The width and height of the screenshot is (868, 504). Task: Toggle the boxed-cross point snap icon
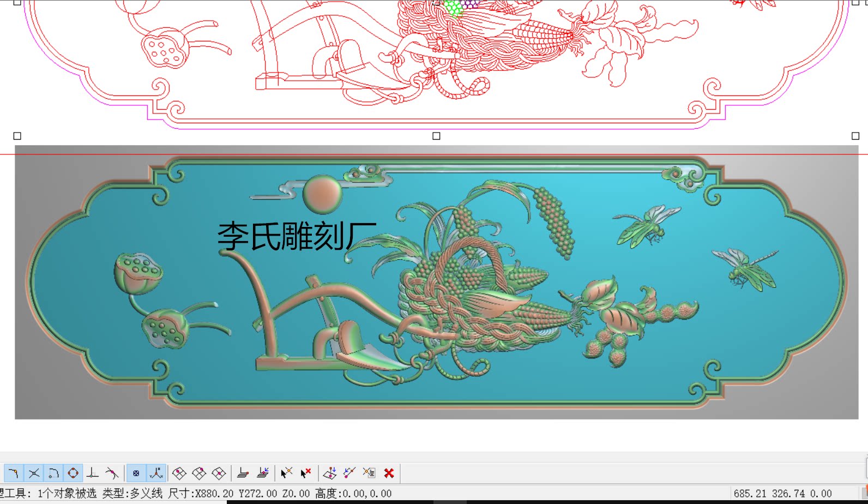tap(136, 473)
